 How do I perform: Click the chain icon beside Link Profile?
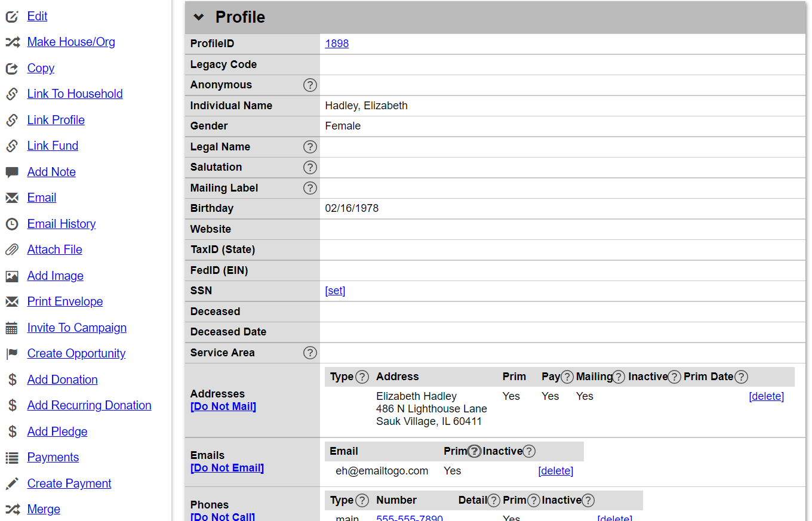[12, 120]
